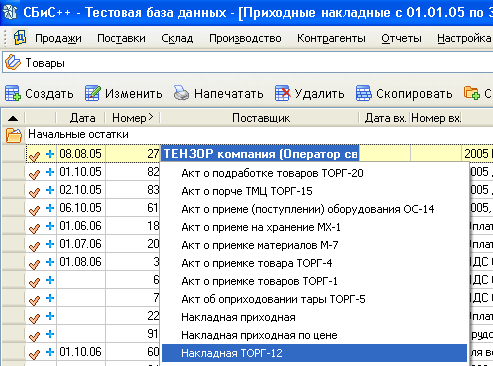The width and height of the screenshot is (493, 366).
Task: Click the Удалить button
Action: [310, 93]
